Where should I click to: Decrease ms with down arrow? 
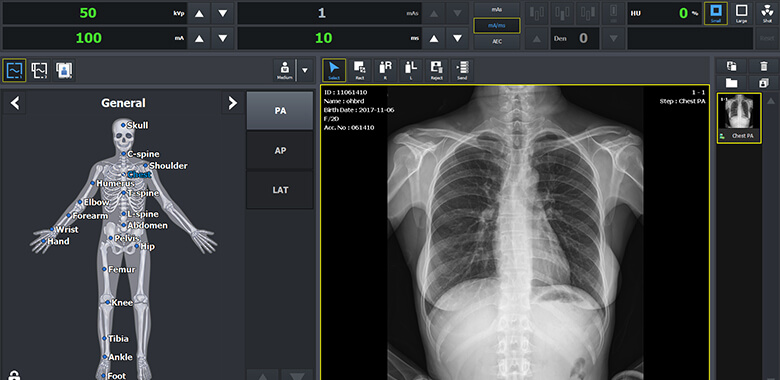coord(458,38)
